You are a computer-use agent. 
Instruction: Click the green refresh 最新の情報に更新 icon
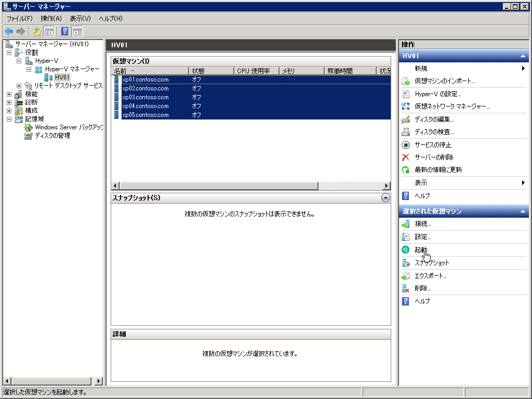406,170
